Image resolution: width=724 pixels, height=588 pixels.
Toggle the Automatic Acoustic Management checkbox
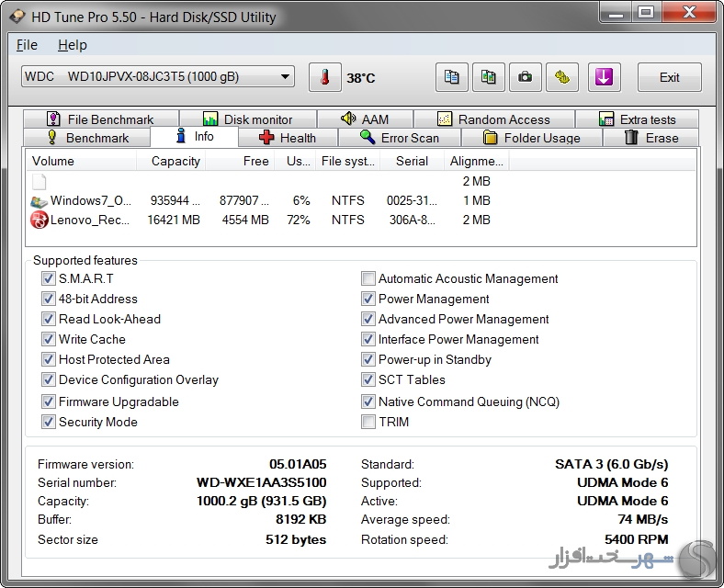click(x=368, y=278)
